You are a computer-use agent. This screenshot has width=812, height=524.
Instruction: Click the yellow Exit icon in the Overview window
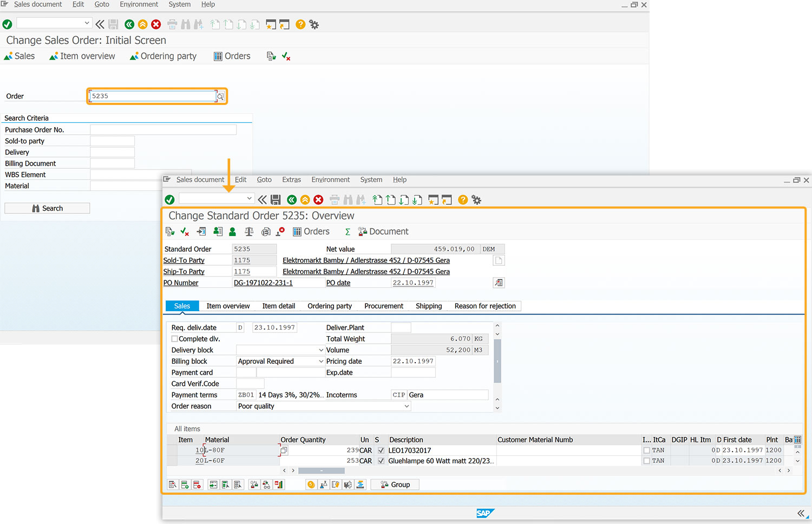click(x=305, y=200)
